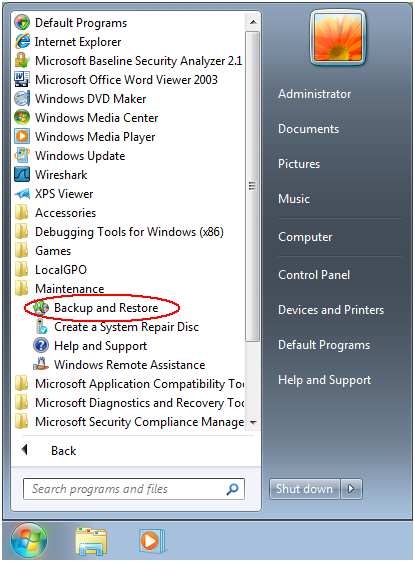This screenshot has width=415, height=562.
Task: Click the Start orb on the taskbar
Action: point(29,541)
